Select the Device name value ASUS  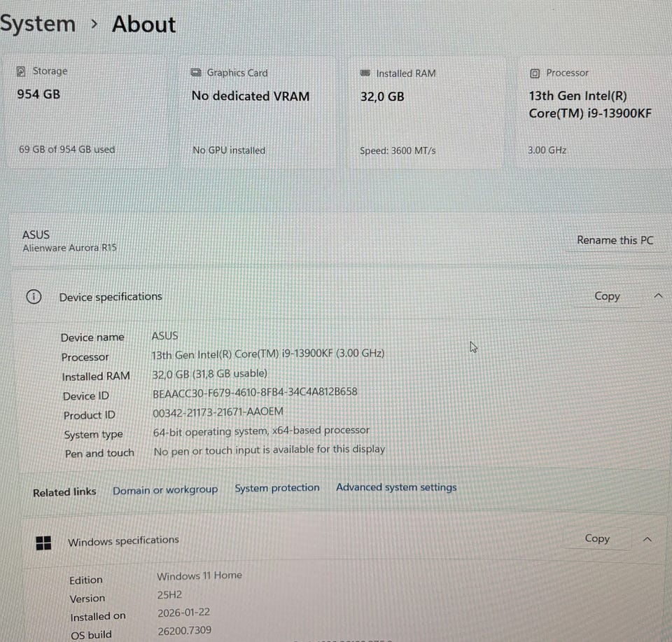coord(164,335)
